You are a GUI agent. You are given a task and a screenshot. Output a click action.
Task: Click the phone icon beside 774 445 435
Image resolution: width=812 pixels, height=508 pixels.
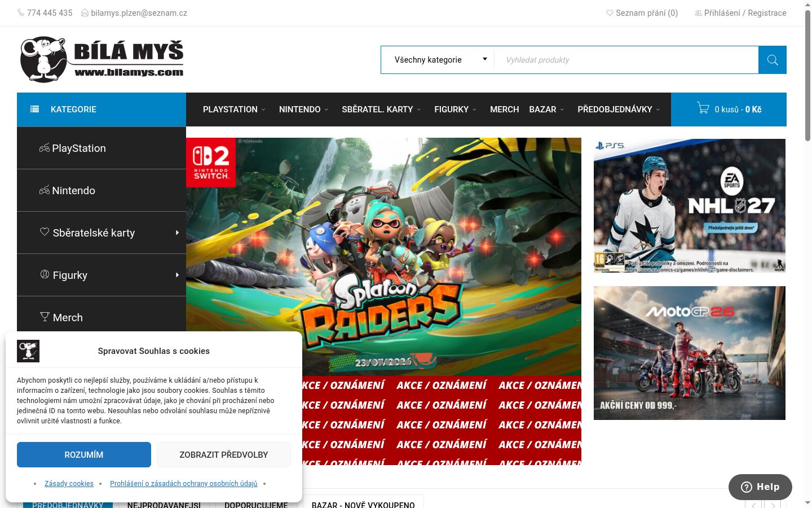(21, 12)
